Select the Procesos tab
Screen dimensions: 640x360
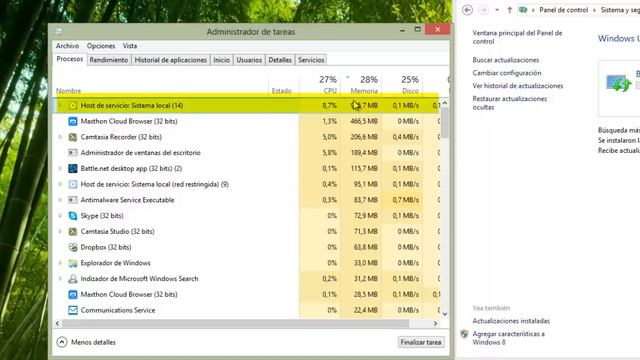[x=70, y=59]
